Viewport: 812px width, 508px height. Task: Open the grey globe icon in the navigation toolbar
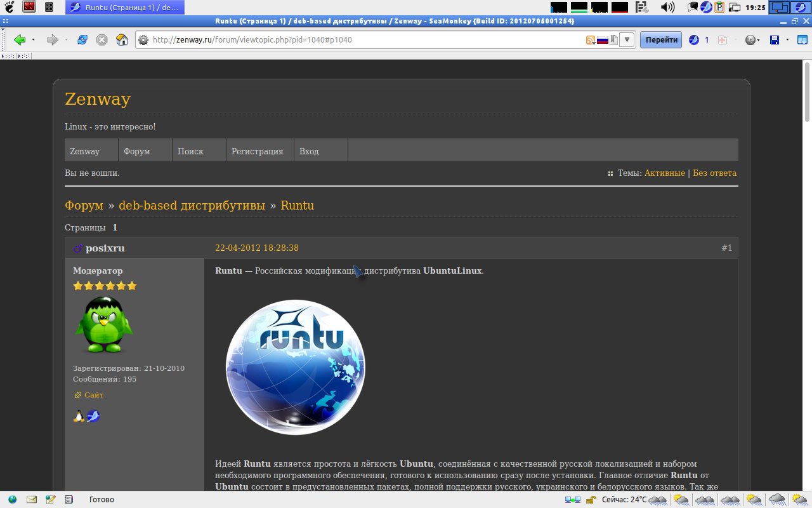[750, 40]
